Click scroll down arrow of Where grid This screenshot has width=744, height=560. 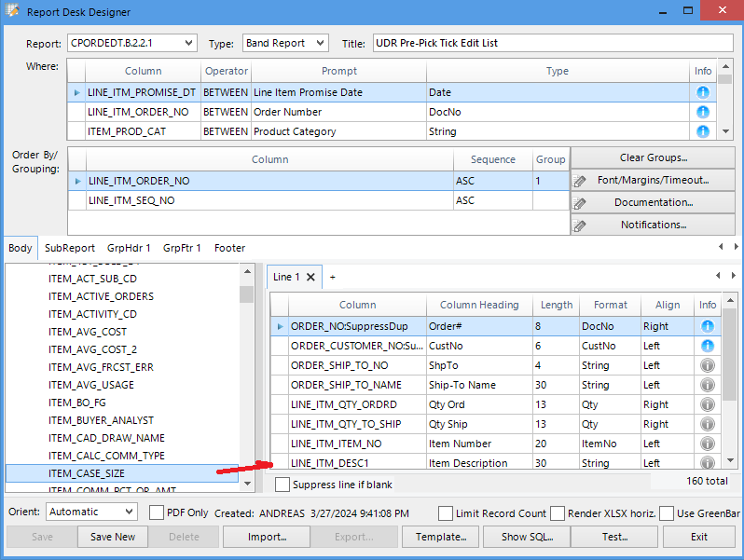pos(725,131)
